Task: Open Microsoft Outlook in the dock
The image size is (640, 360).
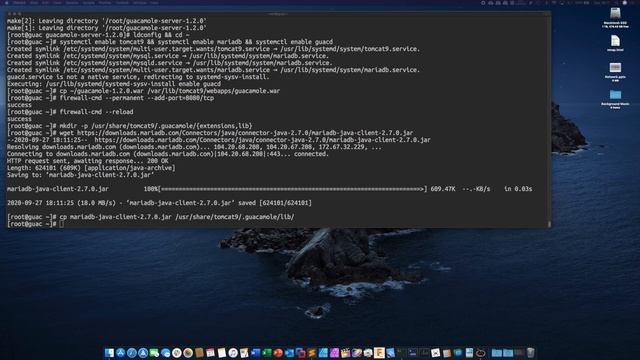Action: [x=289, y=353]
